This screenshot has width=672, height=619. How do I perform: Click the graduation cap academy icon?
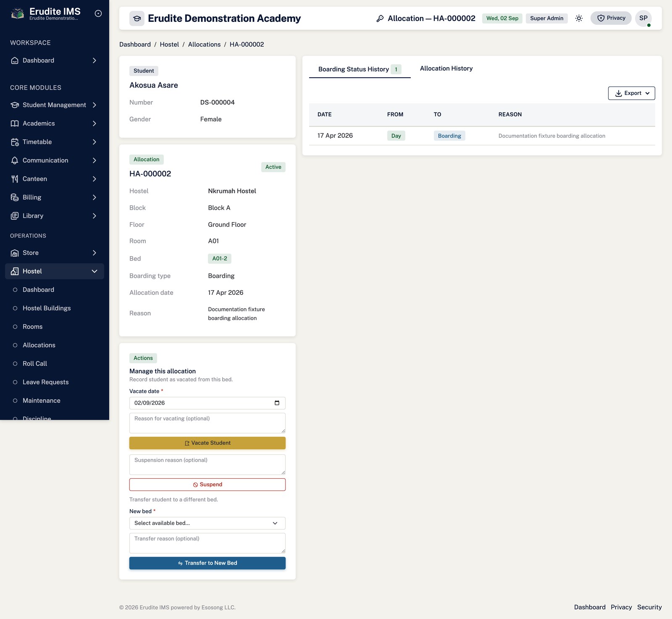click(x=137, y=18)
